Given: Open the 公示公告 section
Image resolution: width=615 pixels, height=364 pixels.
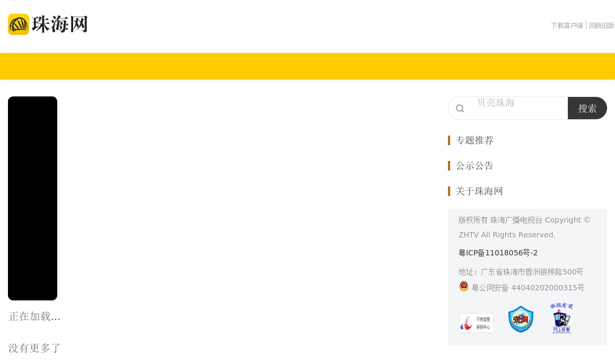Looking at the screenshot, I should pyautogui.click(x=475, y=166).
